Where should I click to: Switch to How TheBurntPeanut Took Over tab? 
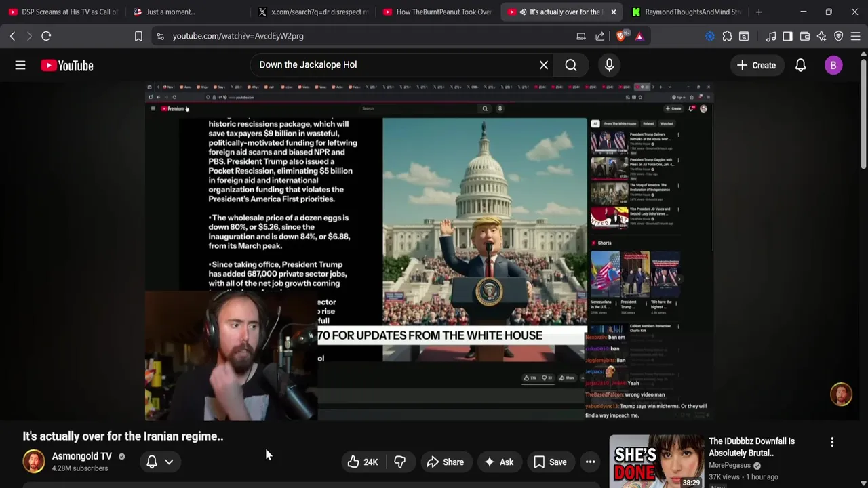[437, 12]
